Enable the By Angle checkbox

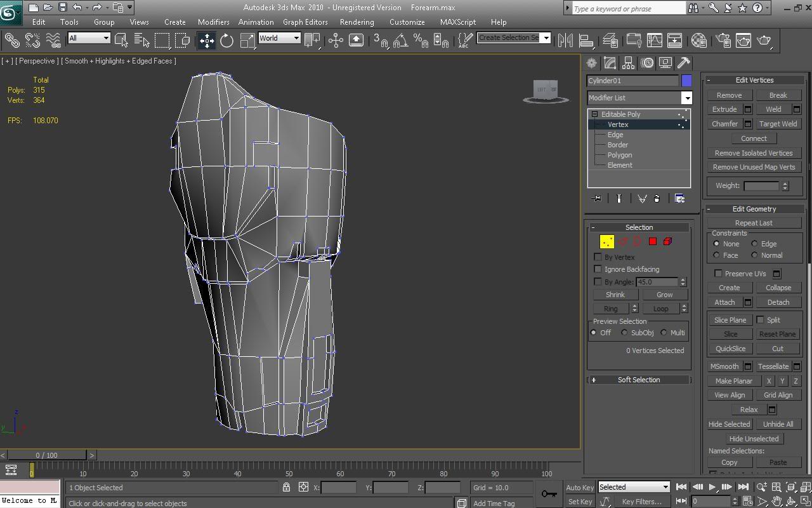(x=598, y=282)
